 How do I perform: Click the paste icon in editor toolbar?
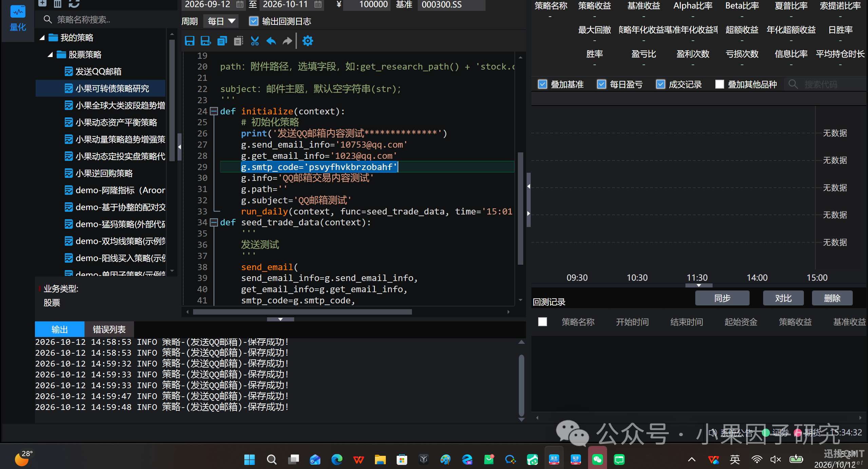pos(239,41)
